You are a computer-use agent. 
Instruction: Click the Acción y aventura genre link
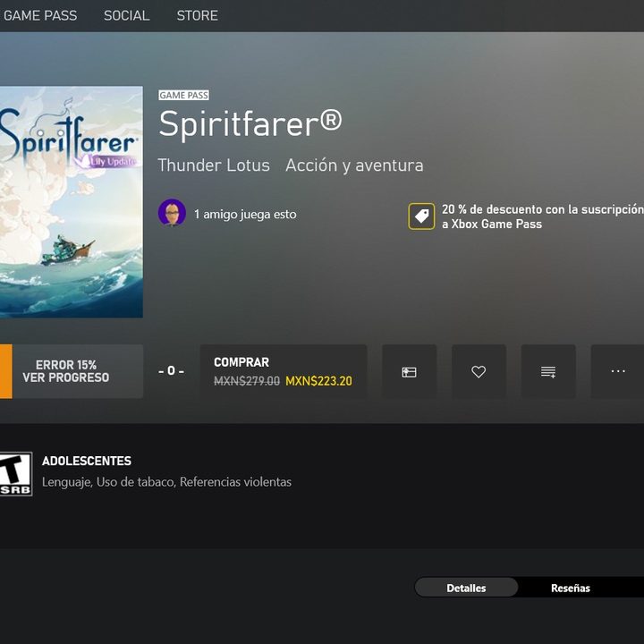click(x=354, y=165)
